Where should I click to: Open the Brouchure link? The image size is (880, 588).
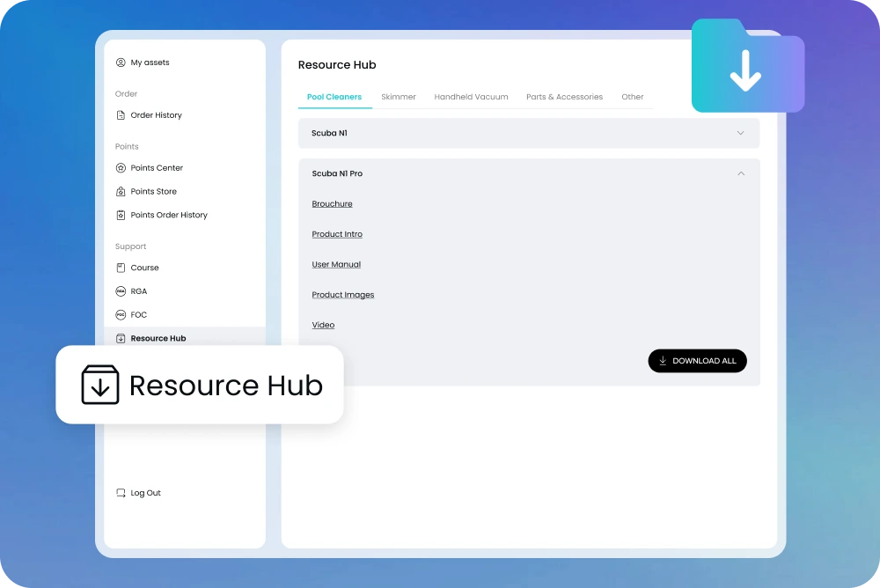coord(332,204)
